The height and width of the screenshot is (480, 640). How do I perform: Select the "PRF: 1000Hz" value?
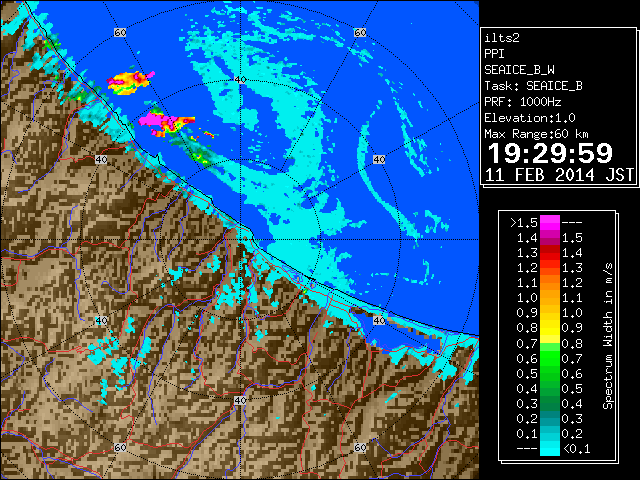coord(522,102)
